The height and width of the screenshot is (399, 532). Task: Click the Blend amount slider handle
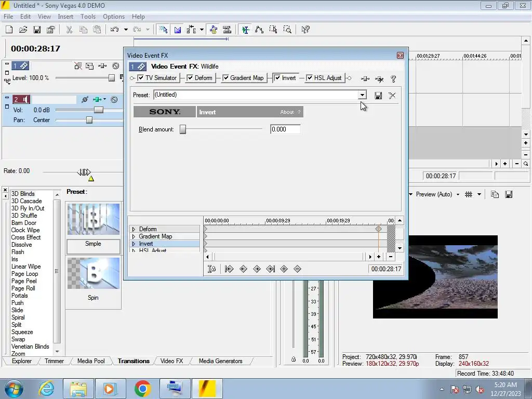tap(183, 129)
